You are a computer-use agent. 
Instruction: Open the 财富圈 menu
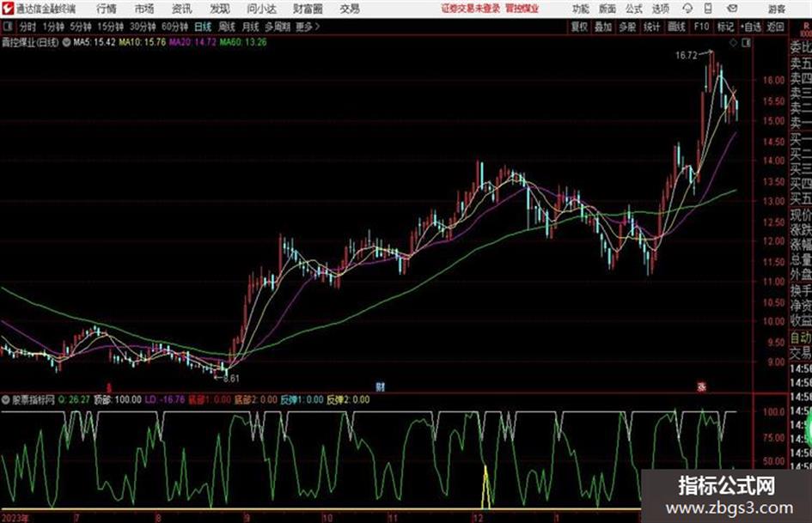point(308,9)
